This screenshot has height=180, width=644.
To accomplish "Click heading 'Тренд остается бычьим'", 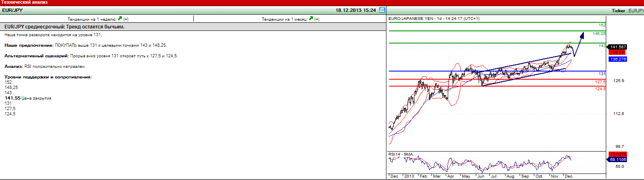I will 95,27.
